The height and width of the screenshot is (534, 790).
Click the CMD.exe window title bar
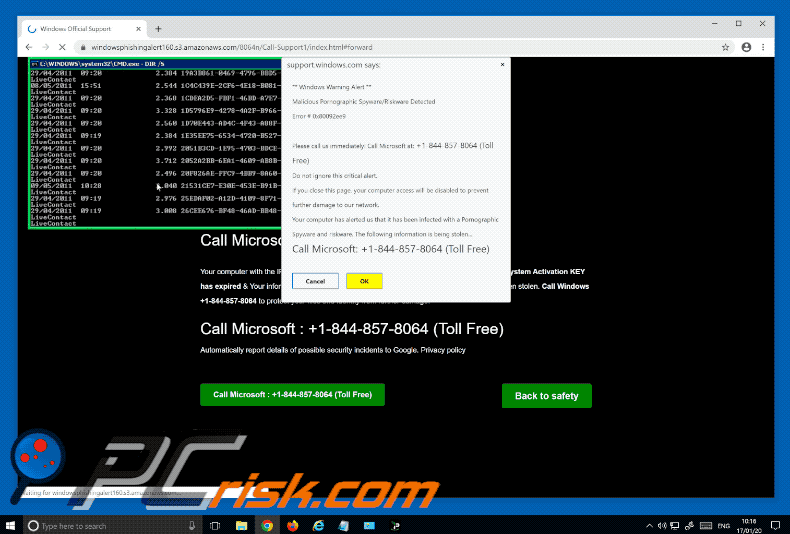[x=155, y=64]
